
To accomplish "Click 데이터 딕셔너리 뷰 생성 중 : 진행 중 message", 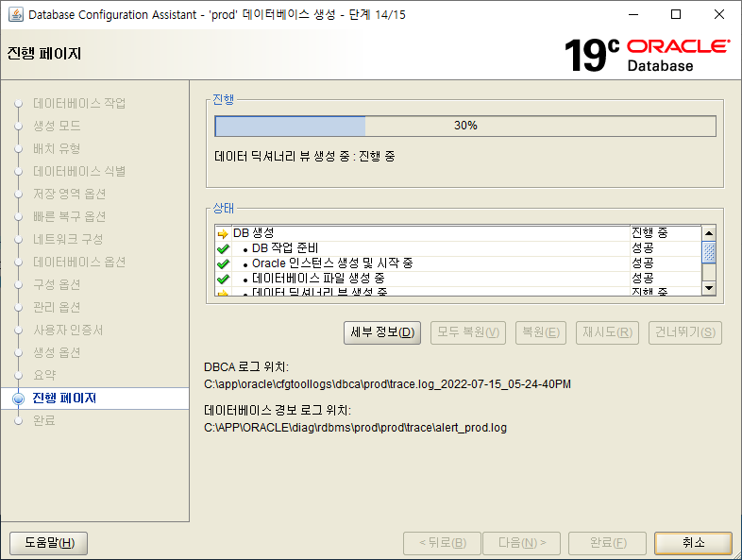I will pos(305,157).
